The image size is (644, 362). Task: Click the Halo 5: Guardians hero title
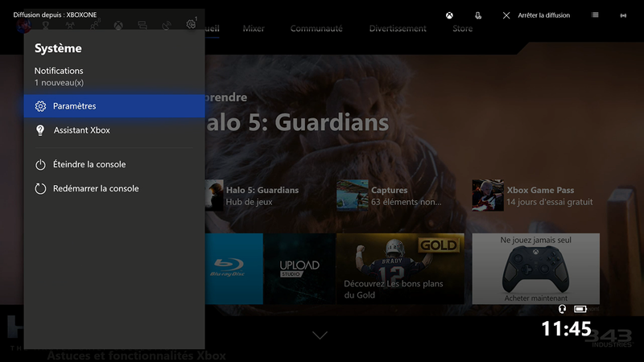(x=297, y=122)
